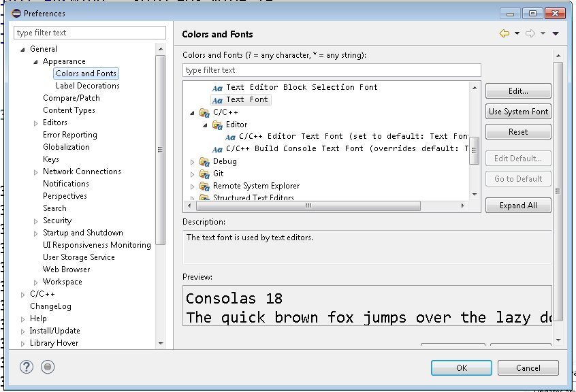Viewport: 576px width, 392px height.
Task: Click the fonts tree horizontal scrollbar thumb
Action: click(308, 206)
